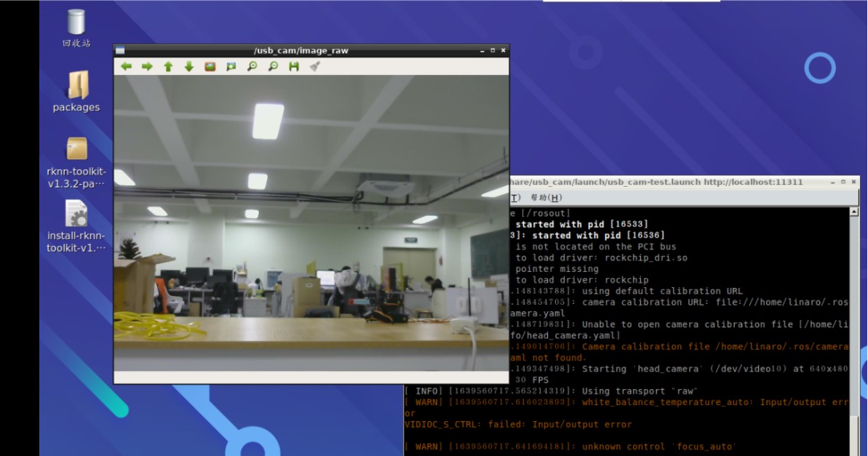
Task: Pan the image down using the down arrow
Action: coord(189,66)
